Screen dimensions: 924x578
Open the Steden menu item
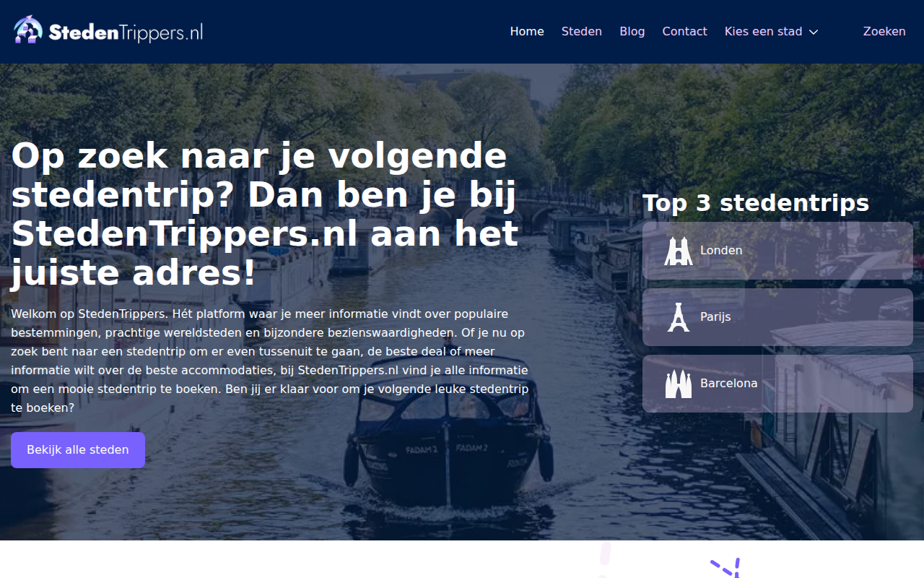coord(582,31)
